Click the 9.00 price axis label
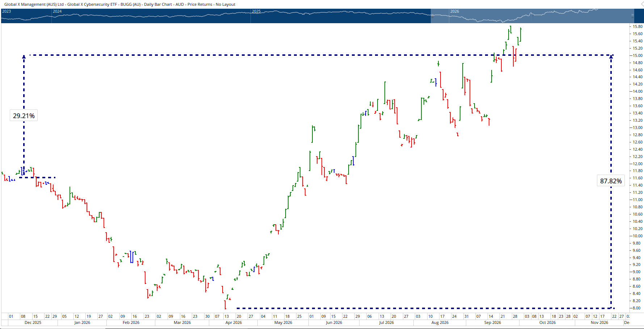 point(637,272)
